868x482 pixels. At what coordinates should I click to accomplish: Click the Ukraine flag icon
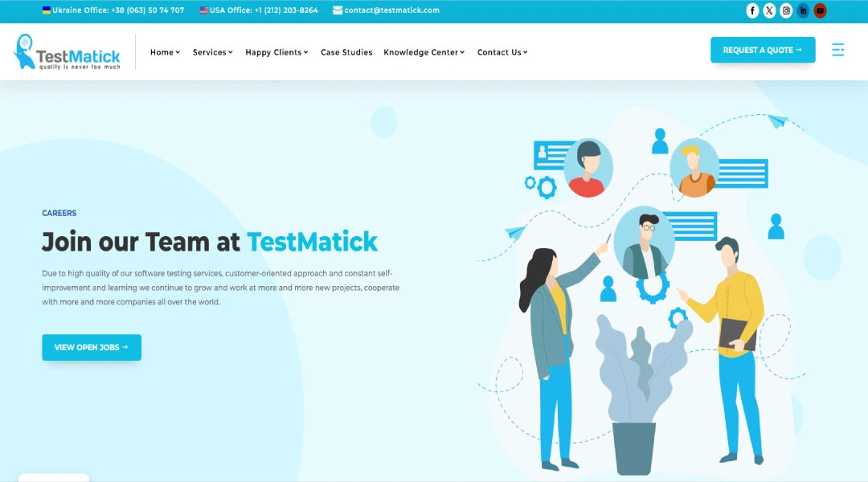[47, 10]
